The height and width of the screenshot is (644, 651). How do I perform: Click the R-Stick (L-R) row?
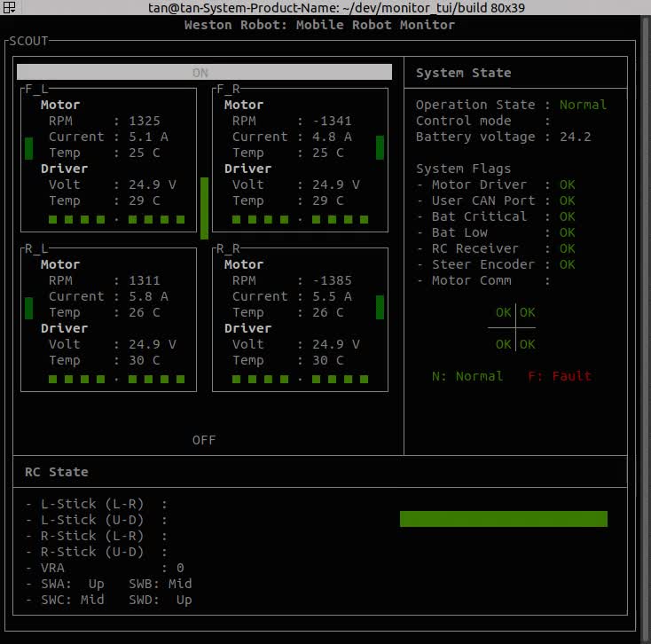click(x=97, y=536)
